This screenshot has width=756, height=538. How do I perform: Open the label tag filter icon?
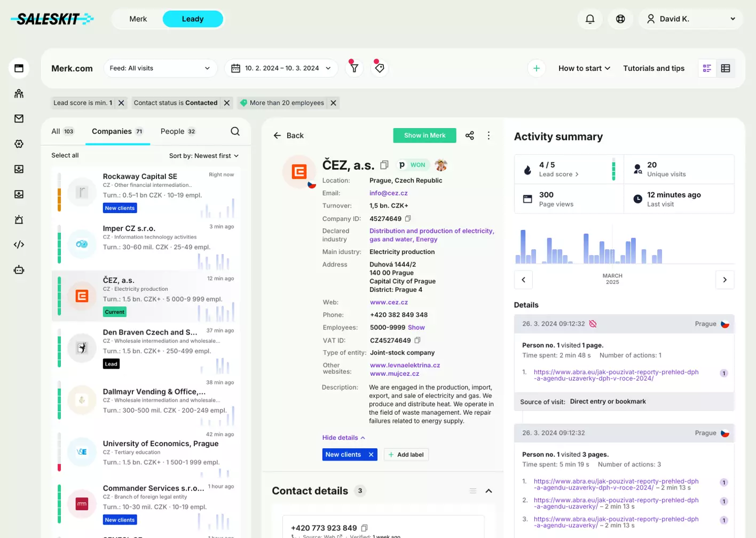click(380, 68)
